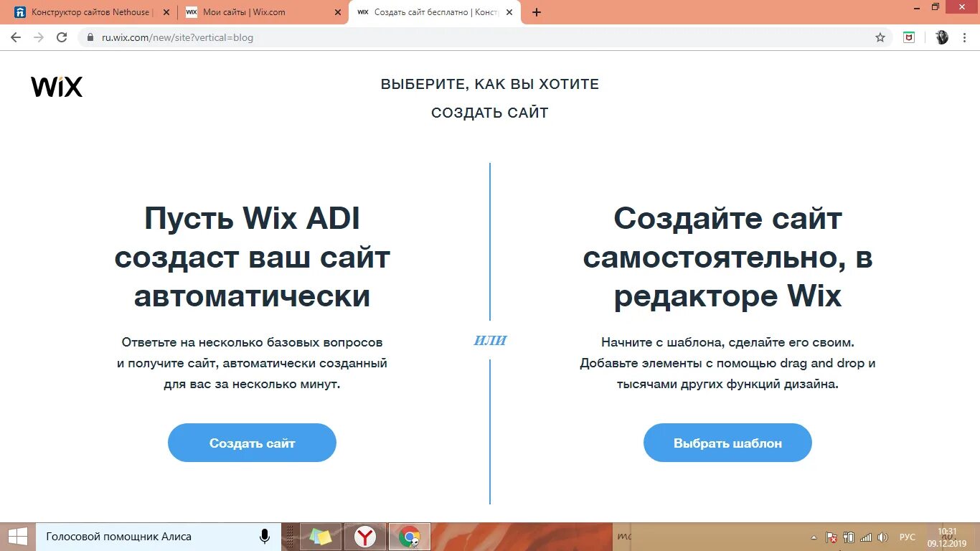The width and height of the screenshot is (980, 551).
Task: Reload the current page
Action: click(62, 37)
